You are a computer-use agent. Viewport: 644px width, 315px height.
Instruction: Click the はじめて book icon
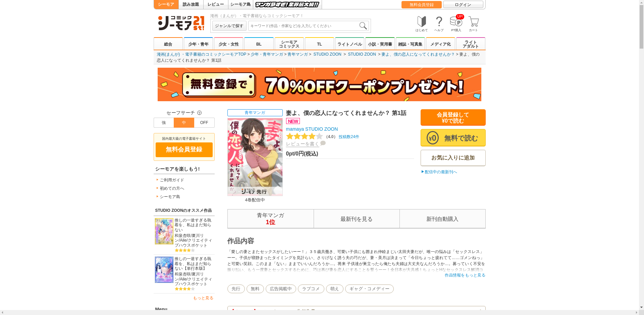[x=421, y=22]
